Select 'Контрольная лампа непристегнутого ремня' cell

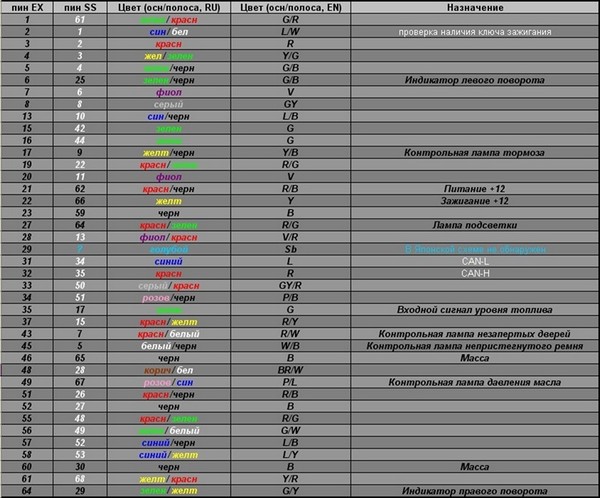point(474,345)
